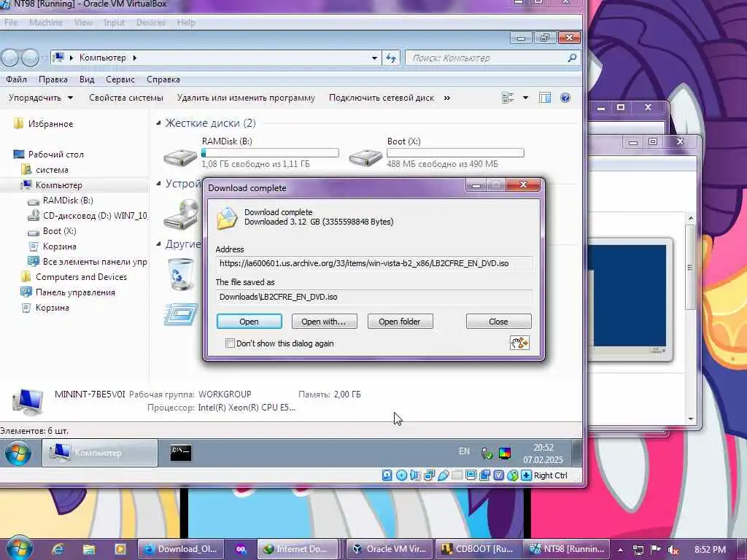Click the colorful monitor tray icon in guest
Image resolution: width=747 pixels, height=560 pixels.
(505, 453)
